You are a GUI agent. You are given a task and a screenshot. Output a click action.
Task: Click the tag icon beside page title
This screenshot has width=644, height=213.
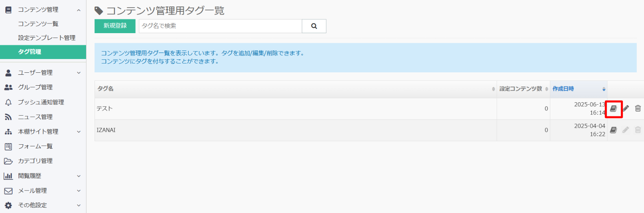99,11
